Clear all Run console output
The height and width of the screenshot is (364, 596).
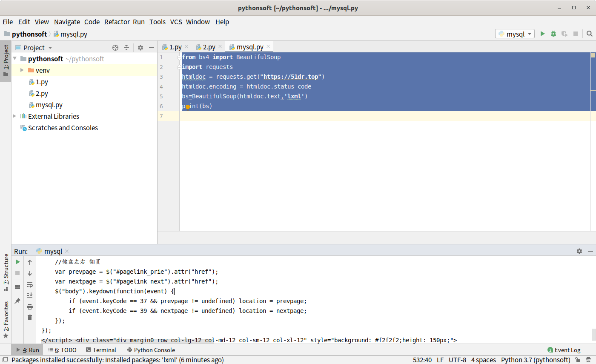tap(30, 318)
